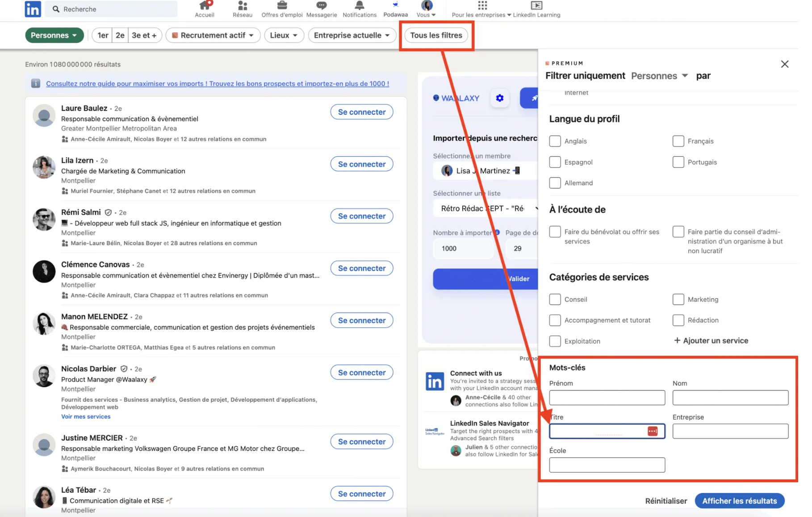The image size is (812, 517).
Task: Click Afficher les résultats
Action: click(739, 501)
